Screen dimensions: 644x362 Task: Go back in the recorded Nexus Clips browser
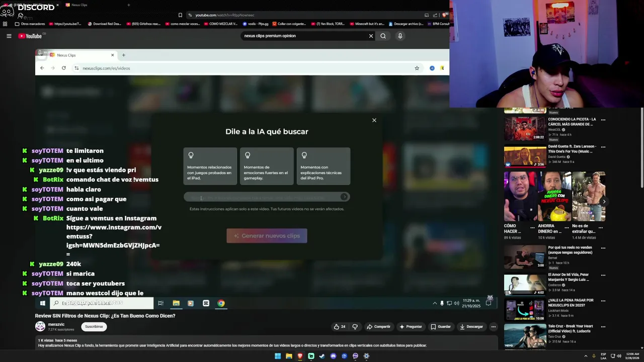point(42,68)
